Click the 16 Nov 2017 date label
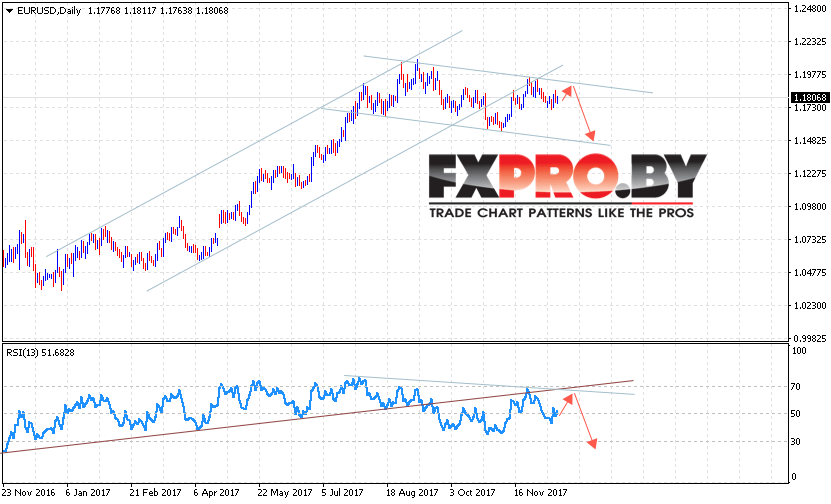The image size is (831, 504). coord(541,492)
